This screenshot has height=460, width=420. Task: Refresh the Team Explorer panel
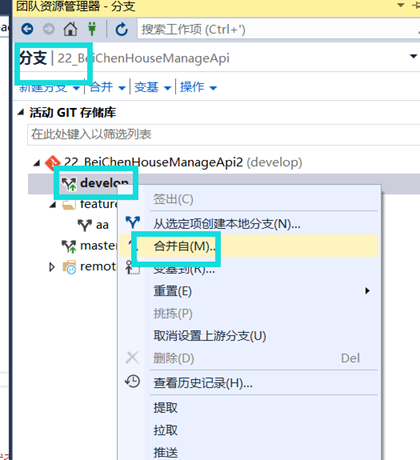[x=122, y=29]
